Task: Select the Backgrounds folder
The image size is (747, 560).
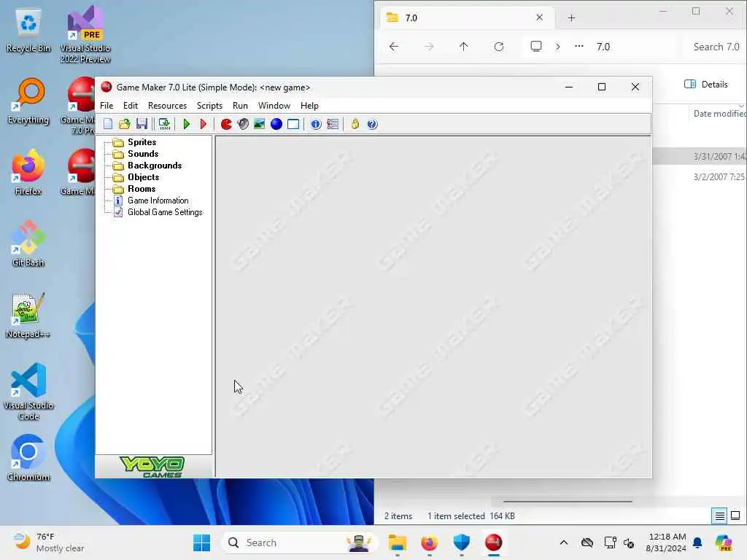Action: tap(155, 166)
